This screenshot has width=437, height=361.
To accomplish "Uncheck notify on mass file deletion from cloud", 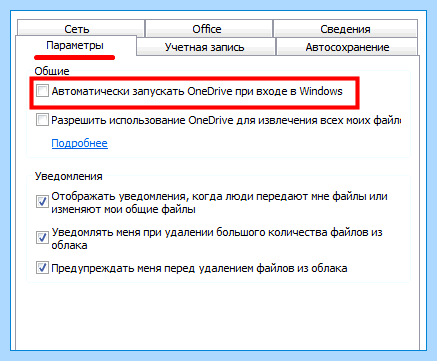I will tap(42, 237).
